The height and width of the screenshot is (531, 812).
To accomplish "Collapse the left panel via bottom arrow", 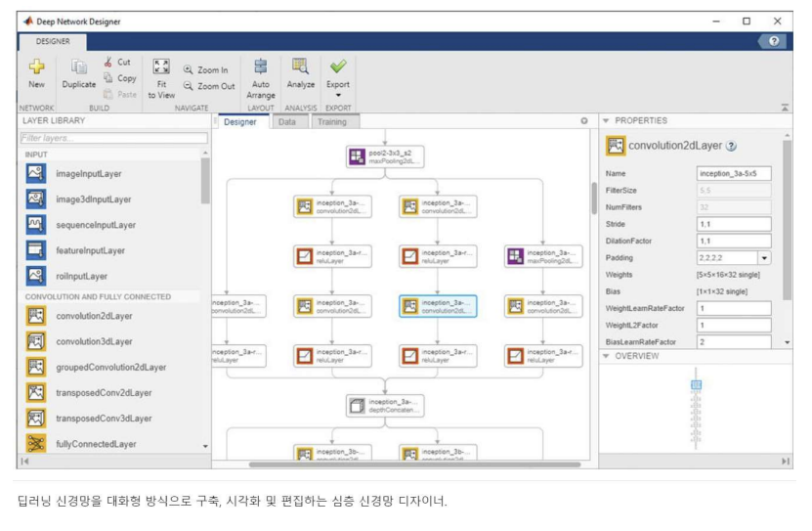I will coord(24,461).
